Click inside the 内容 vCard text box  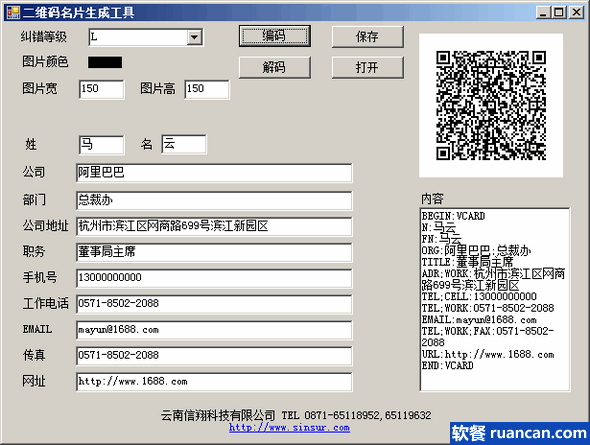point(495,299)
